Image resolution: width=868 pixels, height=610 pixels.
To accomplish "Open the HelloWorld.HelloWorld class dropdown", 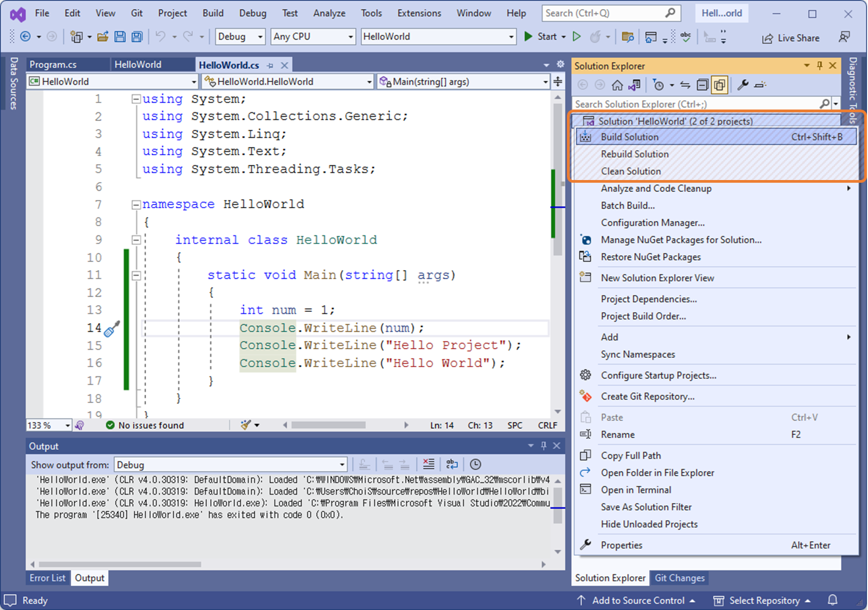I will 288,82.
